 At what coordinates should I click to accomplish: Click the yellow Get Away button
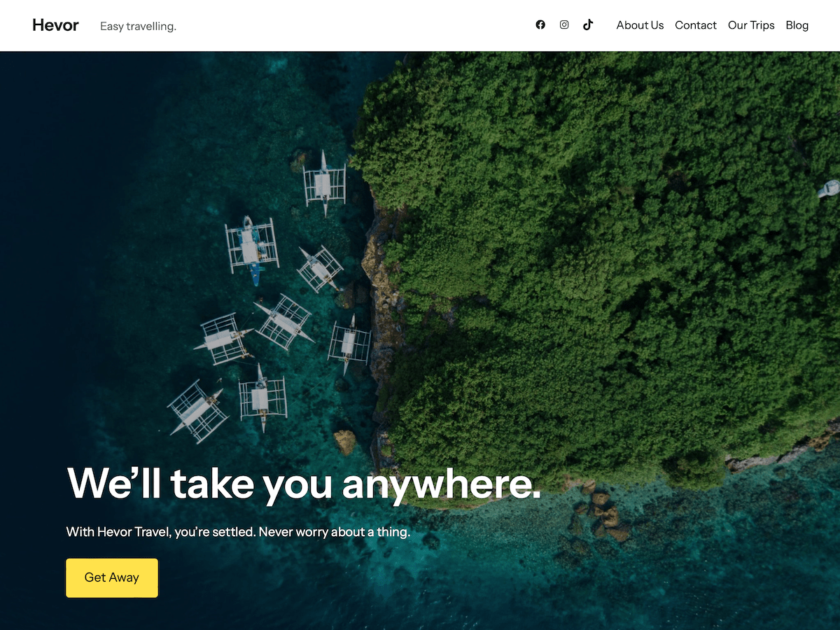[112, 577]
